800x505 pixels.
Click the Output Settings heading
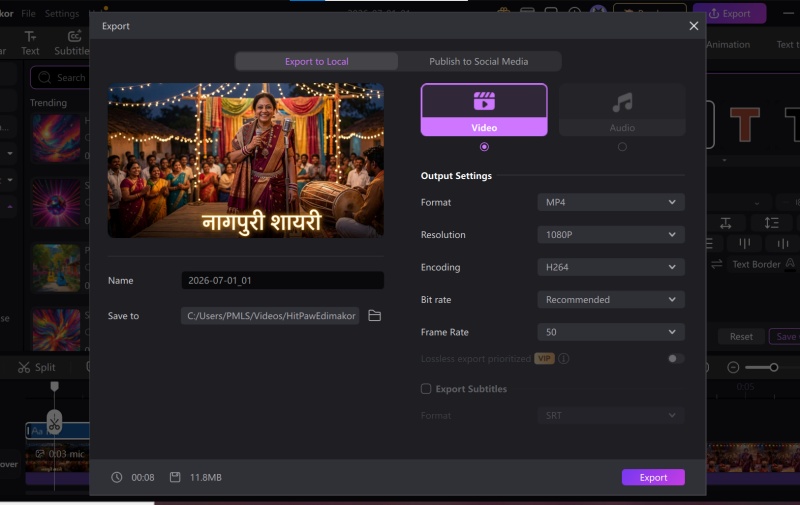(456, 175)
